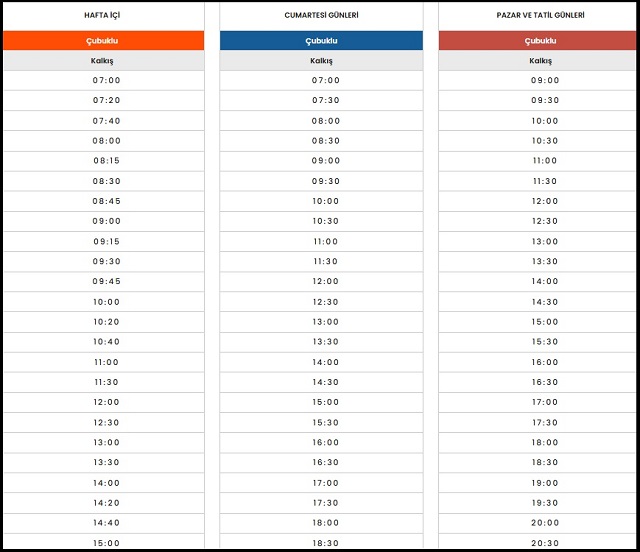Click the orange Çubuklu header bar
This screenshot has width=640, height=552.
[x=104, y=41]
